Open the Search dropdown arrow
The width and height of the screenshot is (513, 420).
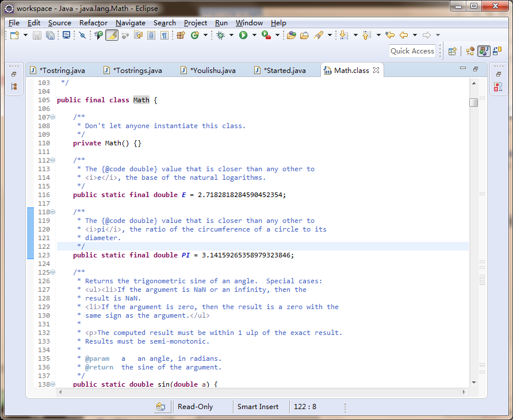point(330,35)
